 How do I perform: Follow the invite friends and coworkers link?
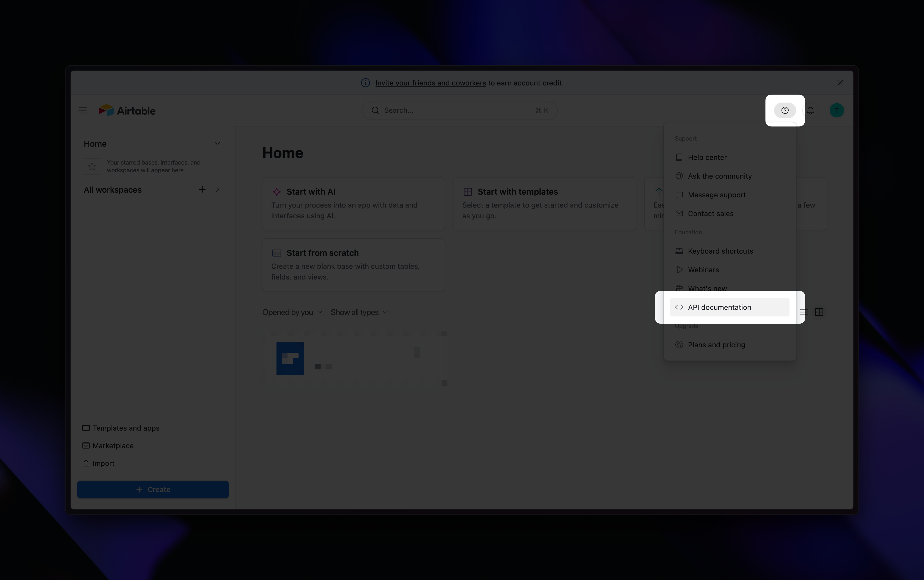coord(430,83)
